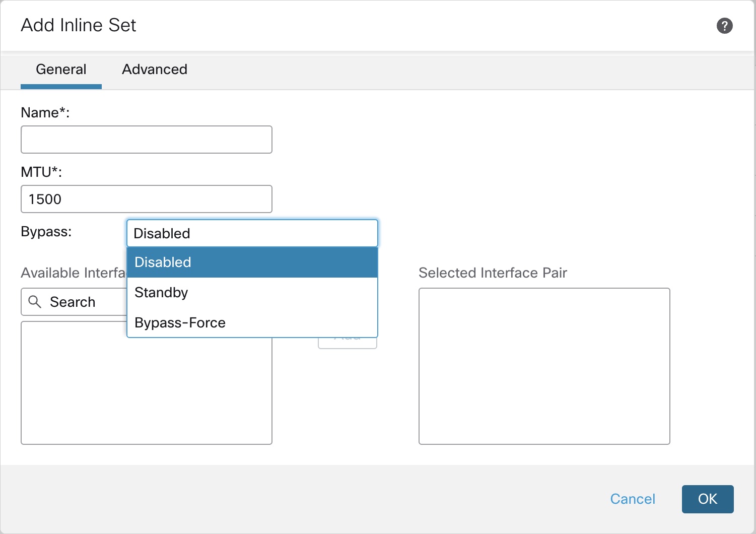The image size is (756, 534).
Task: Open the Bypass dropdown list
Action: tap(252, 233)
